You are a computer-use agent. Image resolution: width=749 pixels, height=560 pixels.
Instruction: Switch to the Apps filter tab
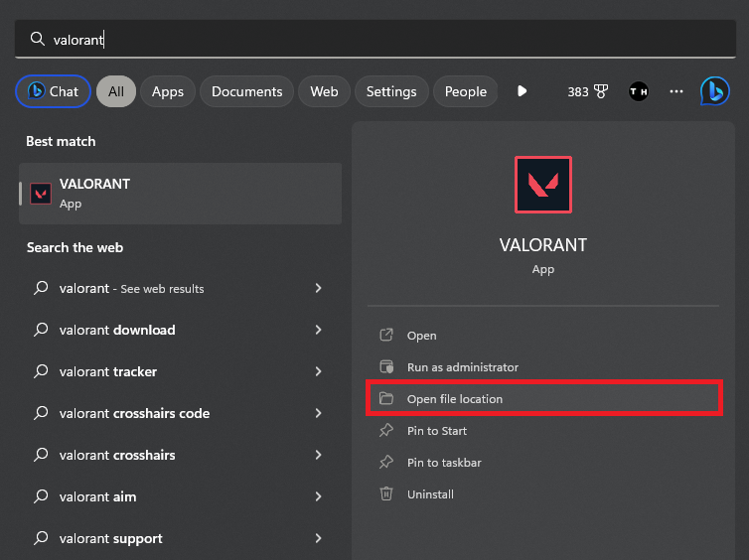pyautogui.click(x=167, y=91)
